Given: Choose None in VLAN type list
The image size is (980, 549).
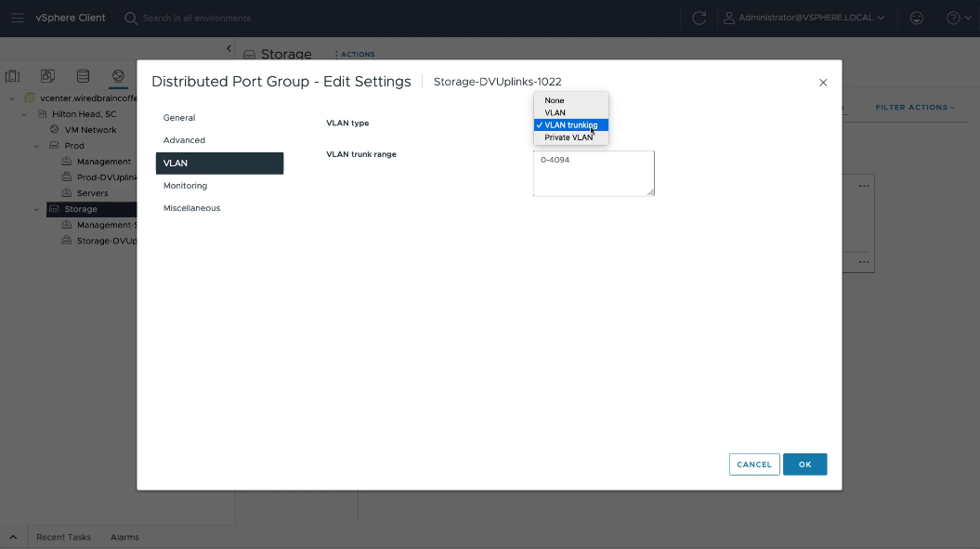Looking at the screenshot, I should point(555,100).
